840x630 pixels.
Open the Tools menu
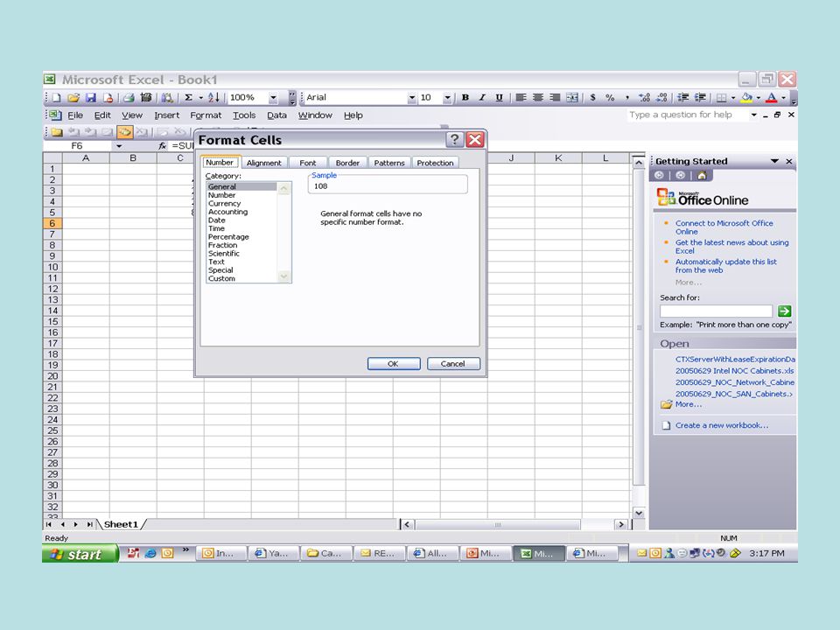244,115
